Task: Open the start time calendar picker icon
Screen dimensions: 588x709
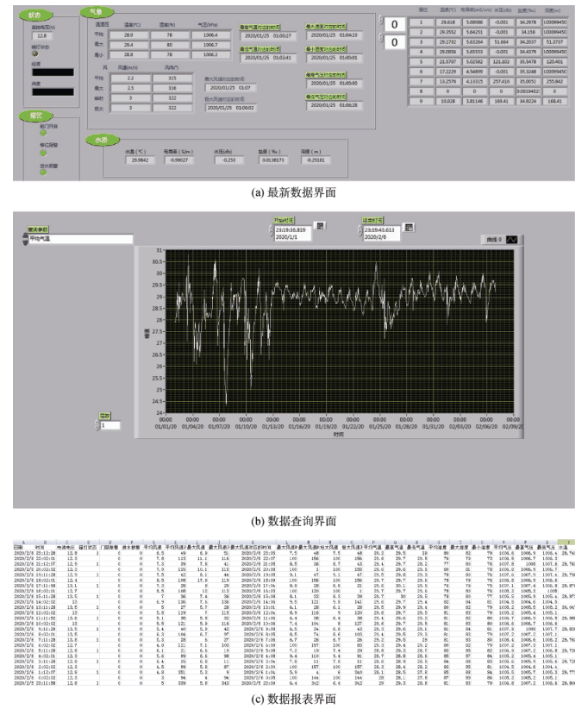Action: coord(321,226)
